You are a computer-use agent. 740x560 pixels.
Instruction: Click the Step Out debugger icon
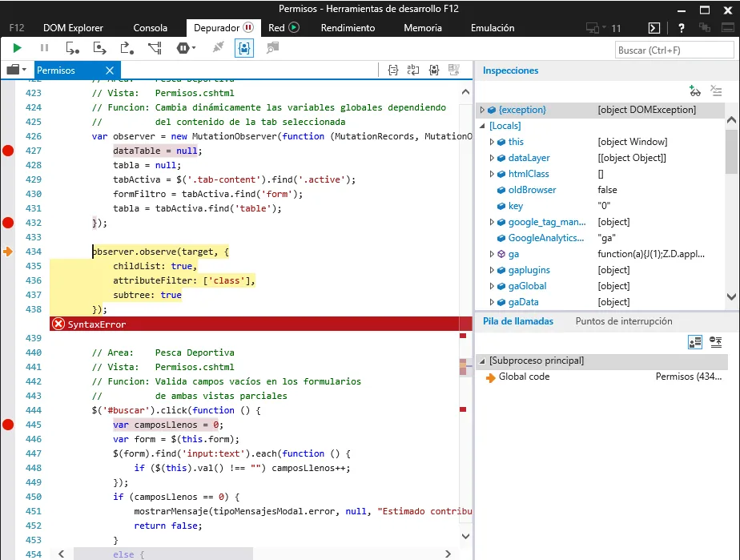point(127,49)
